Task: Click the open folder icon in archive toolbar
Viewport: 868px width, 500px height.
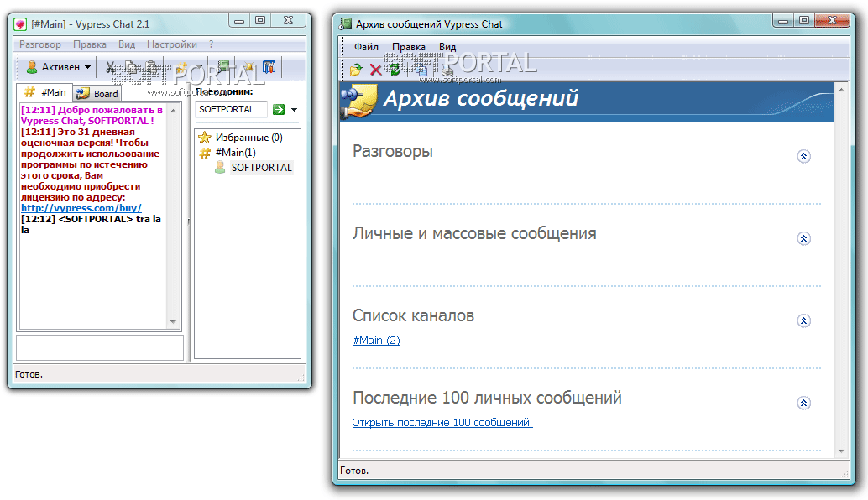Action: [356, 70]
